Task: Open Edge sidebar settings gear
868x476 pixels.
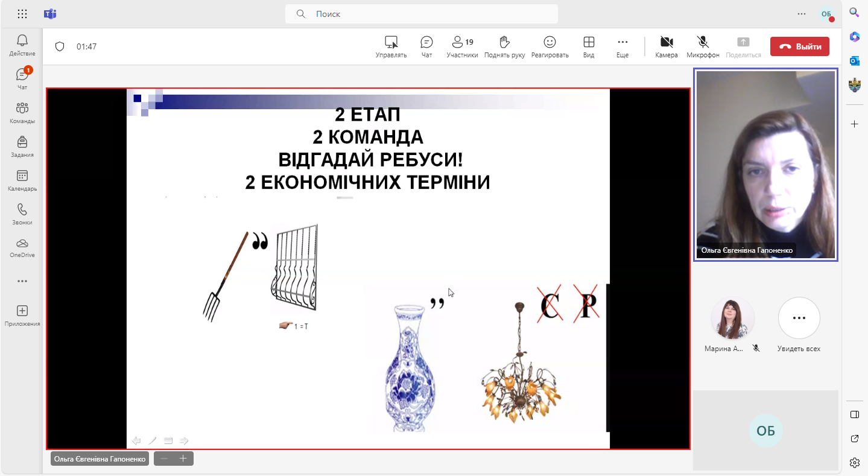Action: click(854, 463)
